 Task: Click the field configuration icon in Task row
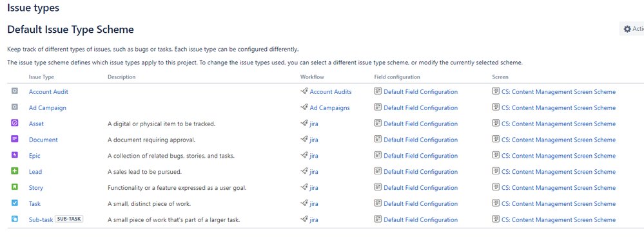[x=378, y=203]
